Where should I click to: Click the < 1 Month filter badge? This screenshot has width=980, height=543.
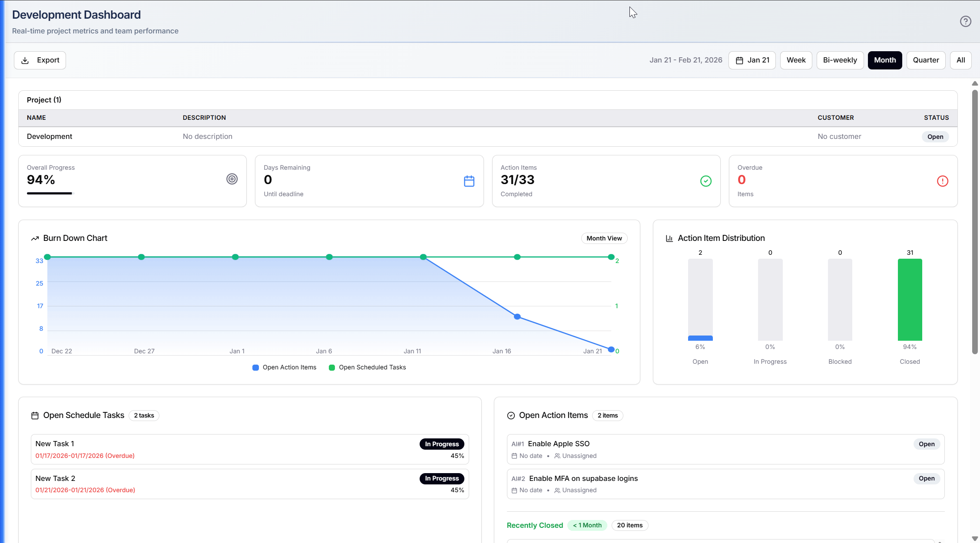[587, 525]
